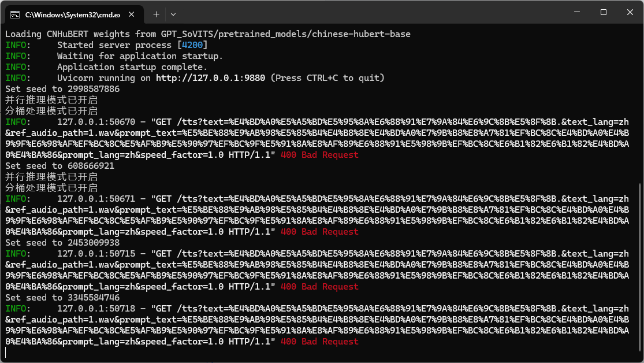The image size is (644, 363).
Task: Click the "Loading CNHuBERT weights" line
Action: pos(208,34)
